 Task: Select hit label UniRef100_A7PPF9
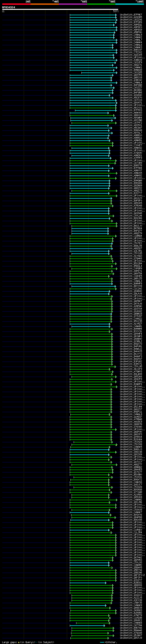coord(131,158)
